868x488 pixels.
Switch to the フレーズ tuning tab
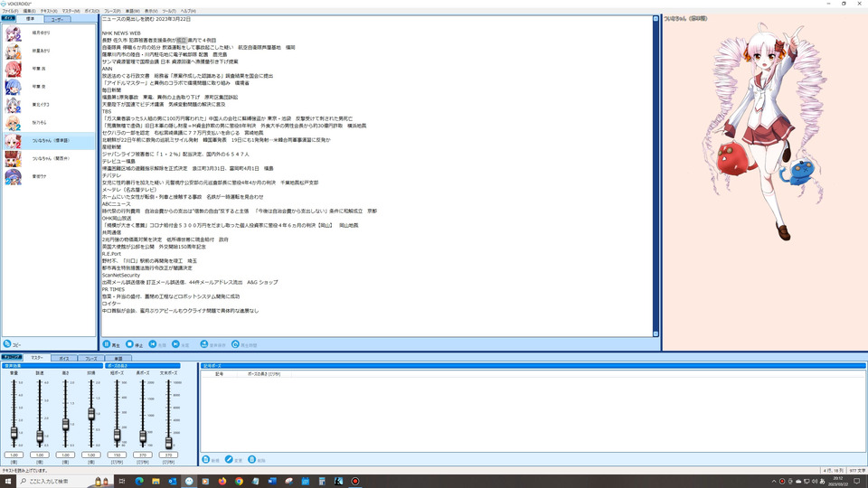pyautogui.click(x=91, y=359)
